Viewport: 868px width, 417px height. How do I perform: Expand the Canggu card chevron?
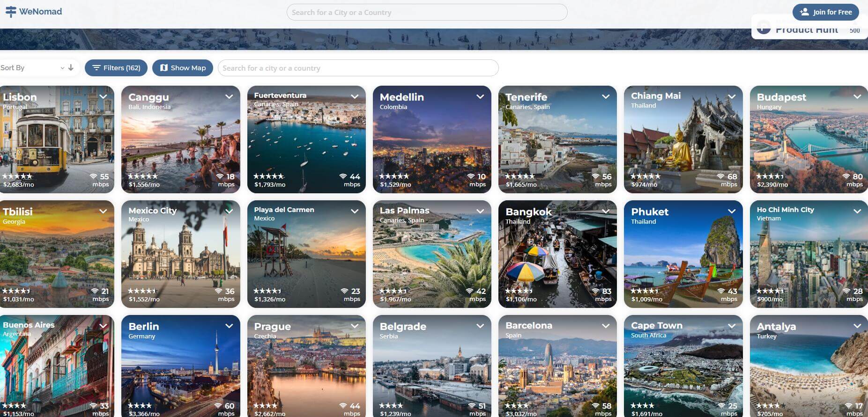click(229, 97)
